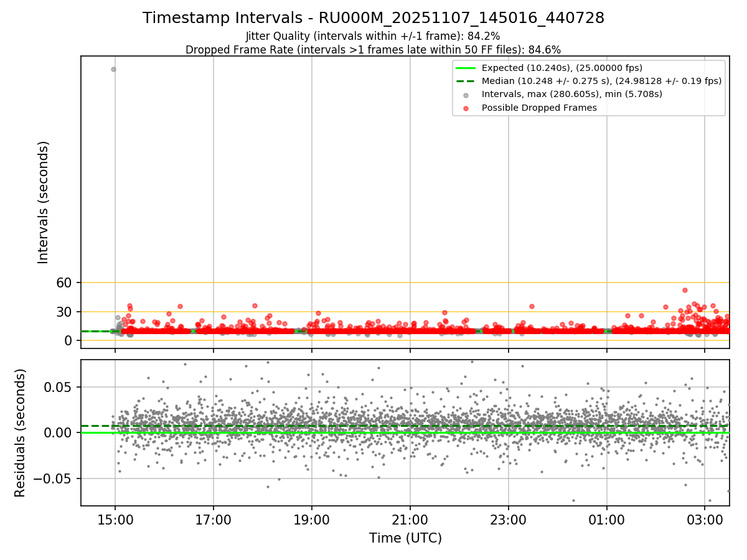This screenshot has width=747, height=560.
Task: Click the upper plot y-axis tick label '0'
Action: [70, 340]
